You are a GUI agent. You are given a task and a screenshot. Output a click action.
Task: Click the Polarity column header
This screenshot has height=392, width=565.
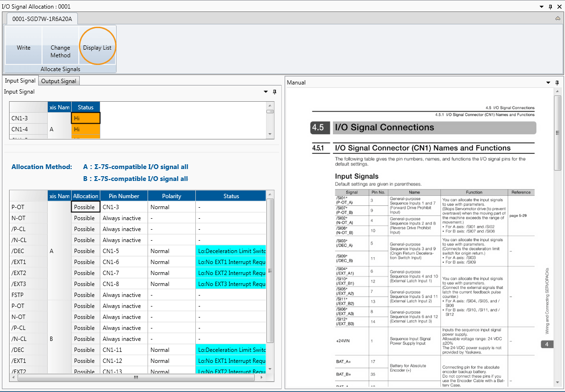[171, 196]
